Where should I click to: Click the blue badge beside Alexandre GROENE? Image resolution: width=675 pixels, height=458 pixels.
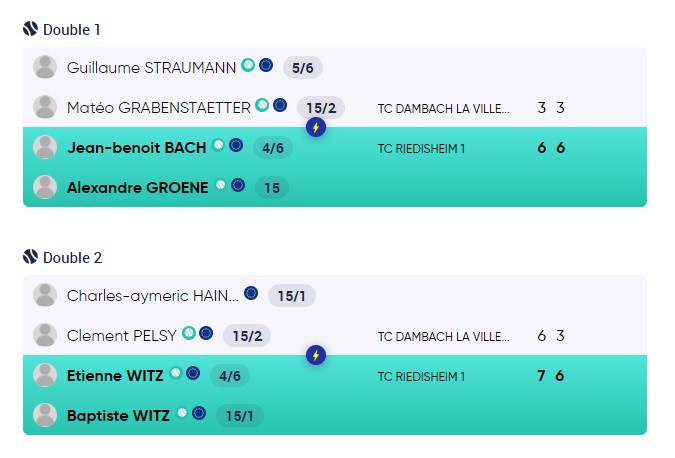click(238, 185)
